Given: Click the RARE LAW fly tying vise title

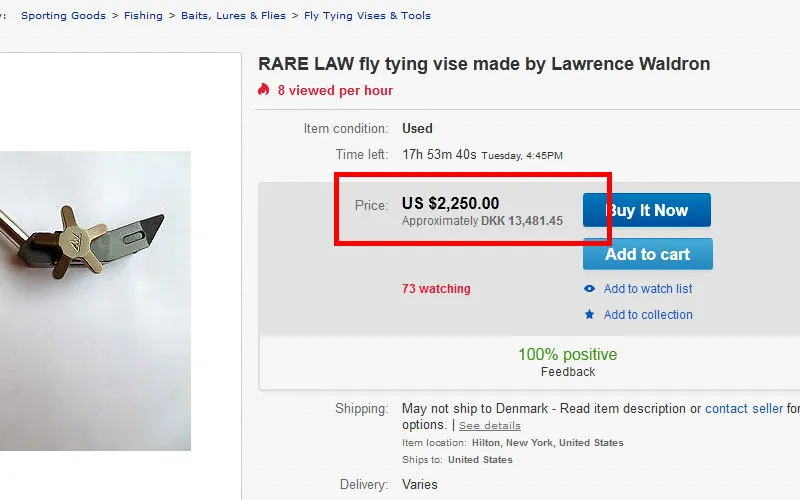Looking at the screenshot, I should [x=484, y=64].
